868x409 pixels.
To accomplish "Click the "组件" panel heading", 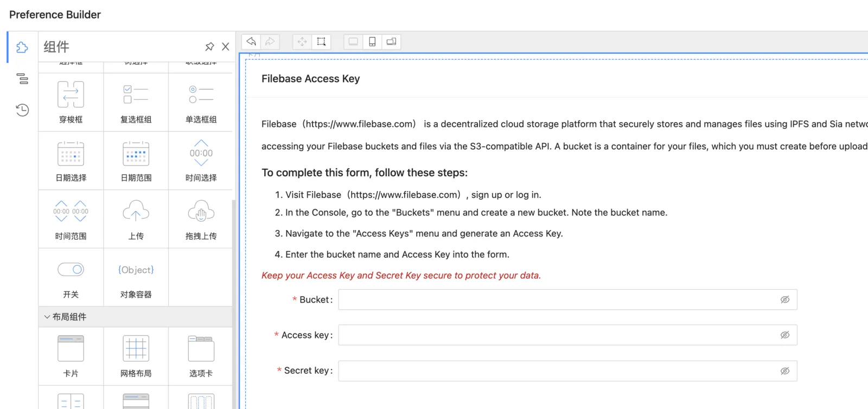I will [x=56, y=47].
